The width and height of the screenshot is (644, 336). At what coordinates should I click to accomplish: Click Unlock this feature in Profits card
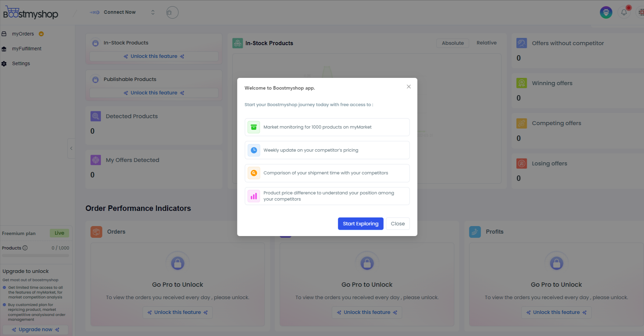tap(556, 313)
